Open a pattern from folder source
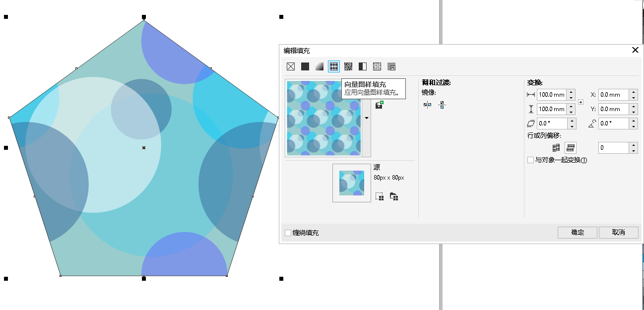 click(393, 196)
